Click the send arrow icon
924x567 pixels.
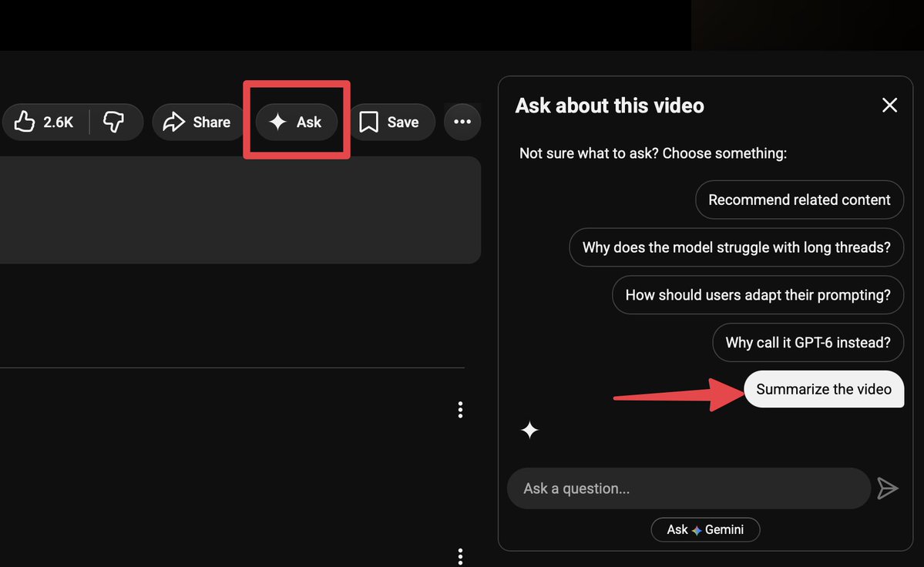[x=888, y=488]
